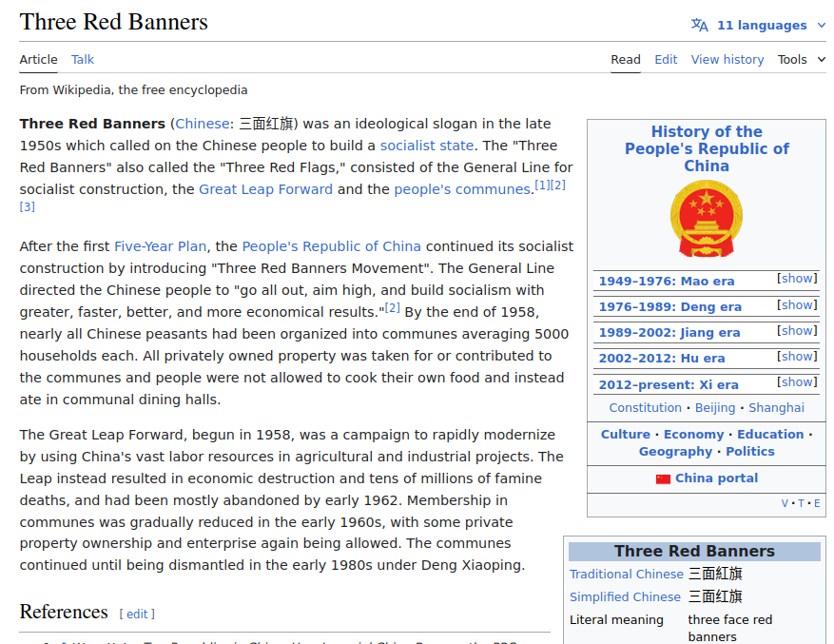Open the Traditional Chinese link
834x644 pixels.
tap(626, 575)
